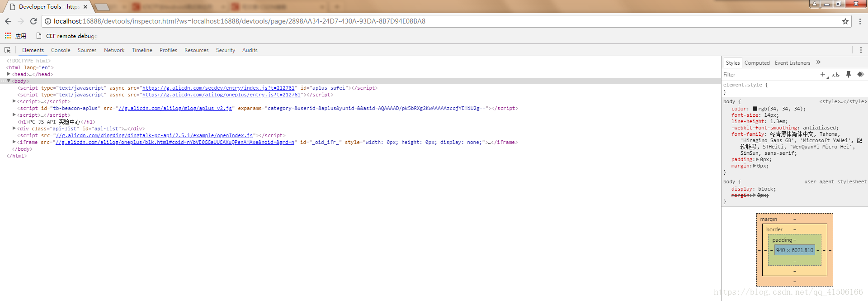Open the Event Listeners sidebar tab
The image size is (868, 301).
(793, 63)
